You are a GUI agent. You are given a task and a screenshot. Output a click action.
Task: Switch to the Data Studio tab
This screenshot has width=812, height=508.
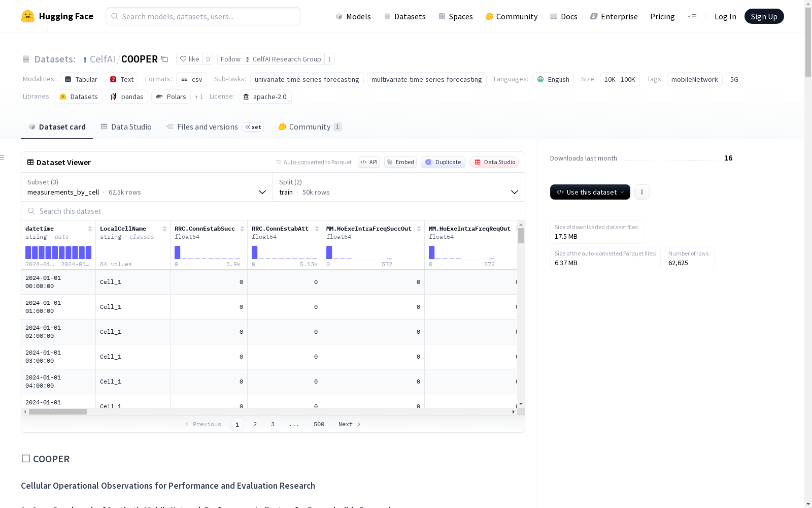pyautogui.click(x=126, y=127)
